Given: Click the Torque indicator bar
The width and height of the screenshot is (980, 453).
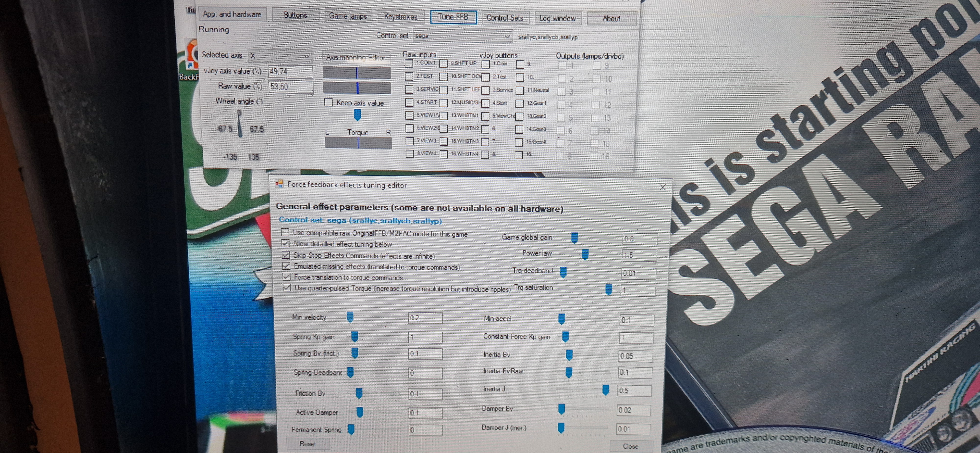Looking at the screenshot, I should 358,143.
